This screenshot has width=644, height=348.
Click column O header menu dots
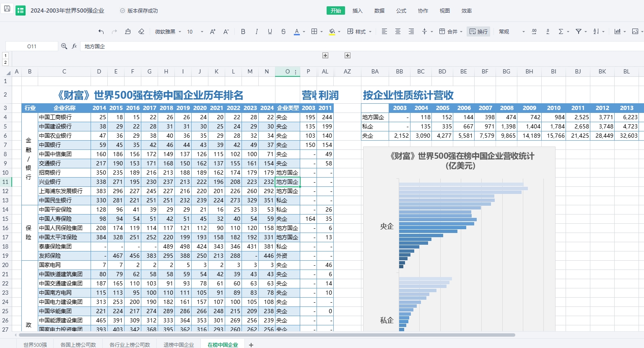point(296,72)
